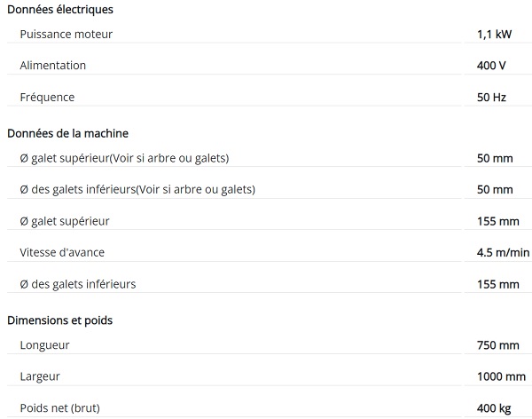Select the 'Fréquence' row label
This screenshot has height=419, width=532.
(x=47, y=97)
